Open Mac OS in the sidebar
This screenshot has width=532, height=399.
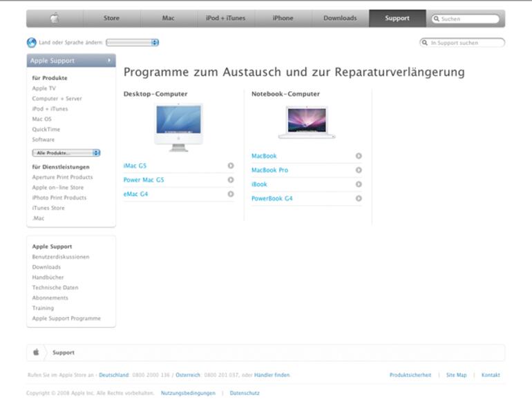[x=41, y=119]
